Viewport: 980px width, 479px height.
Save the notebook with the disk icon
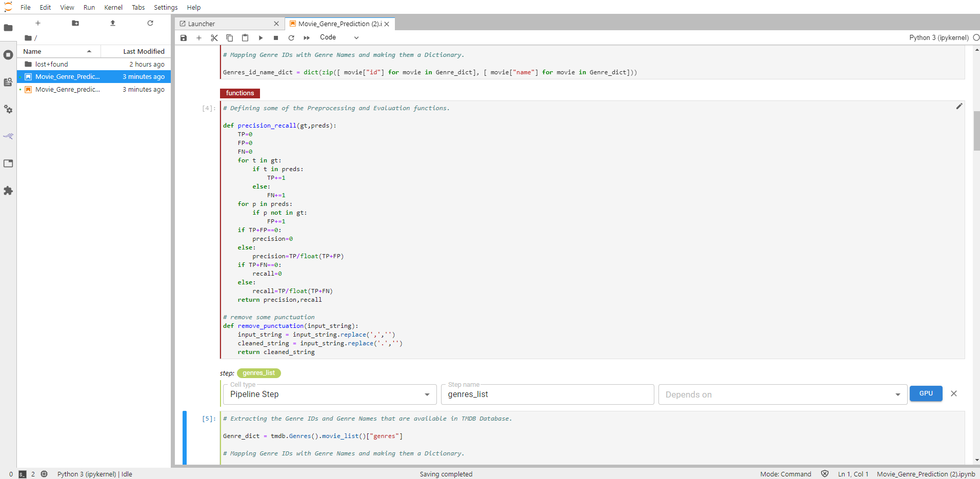184,37
